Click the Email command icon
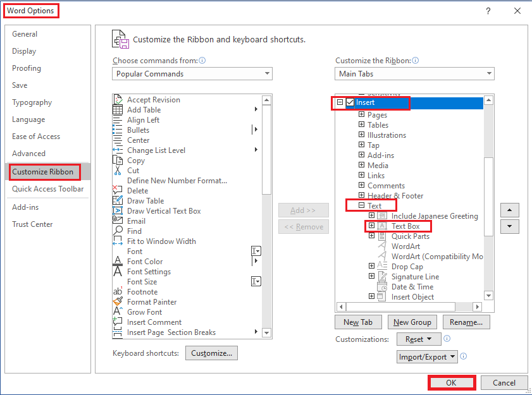Image resolution: width=532 pixels, height=395 pixels. click(118, 221)
